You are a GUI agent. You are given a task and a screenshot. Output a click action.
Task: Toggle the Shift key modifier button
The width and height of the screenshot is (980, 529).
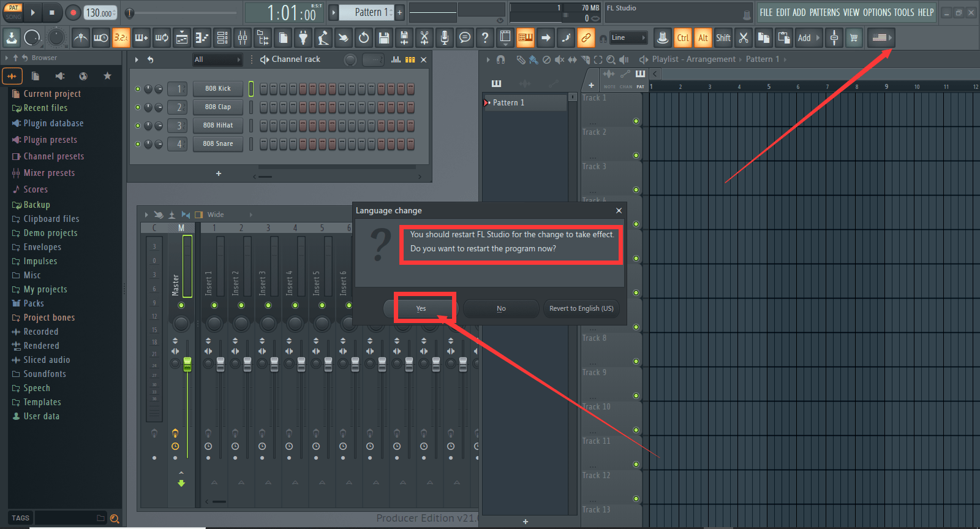pyautogui.click(x=723, y=38)
